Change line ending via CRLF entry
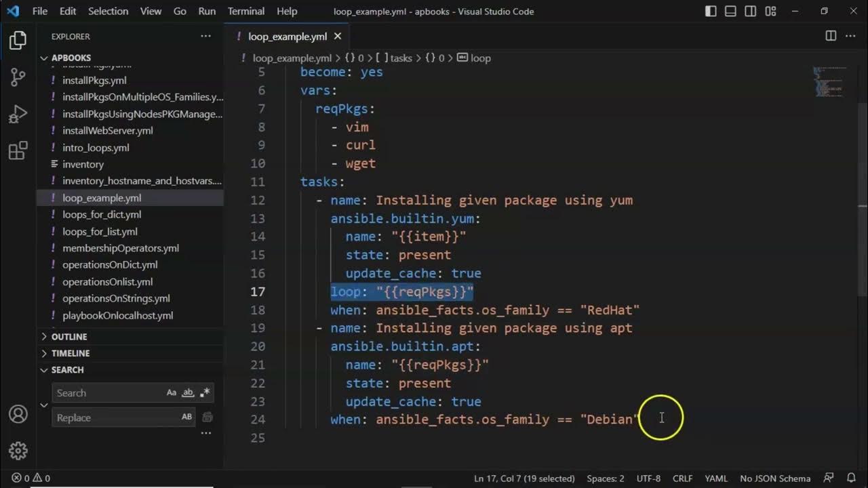 pos(682,479)
